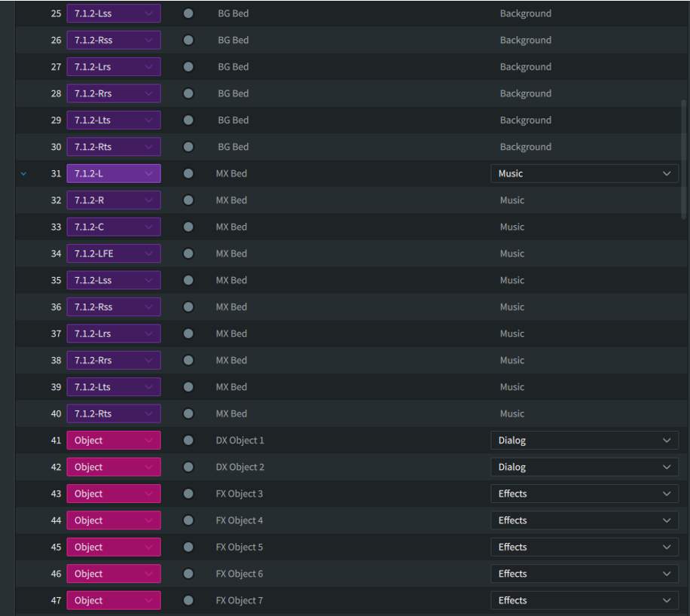Screen dimensions: 690x616
Task: Click the status dot on row 34 MX Bed
Action: click(x=188, y=254)
